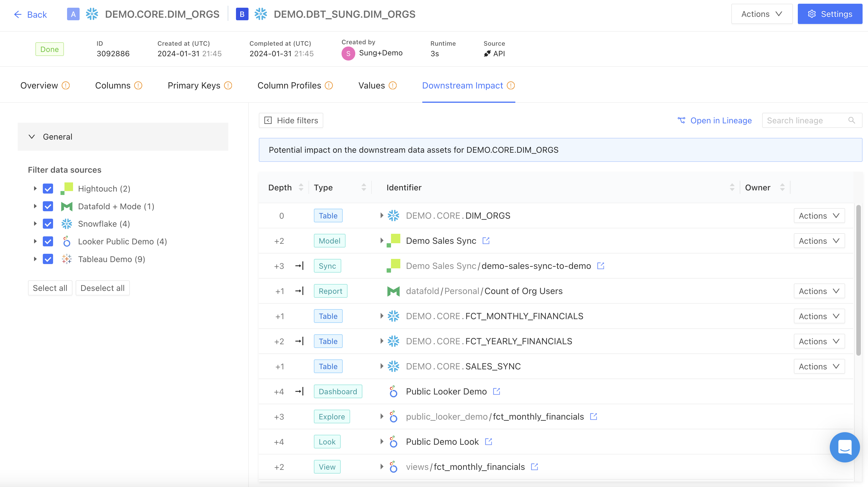
Task: Click the Snowflake icon next to DEMO.DBT_SUNG.DIM_ORGS header
Action: [x=261, y=14]
